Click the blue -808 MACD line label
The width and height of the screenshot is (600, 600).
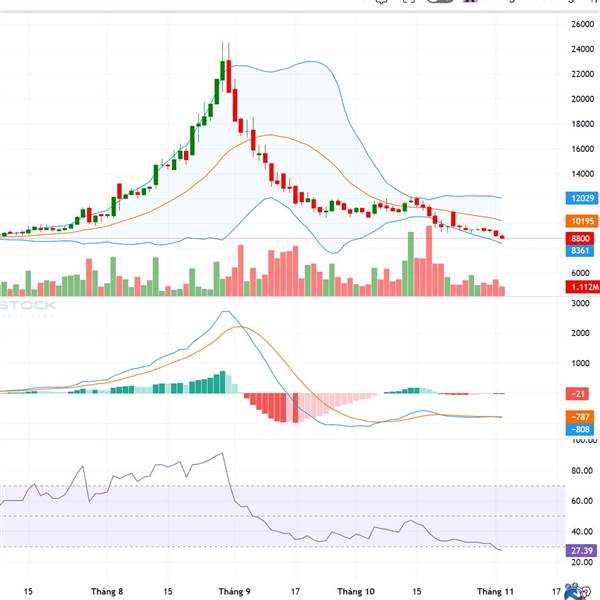tap(580, 429)
